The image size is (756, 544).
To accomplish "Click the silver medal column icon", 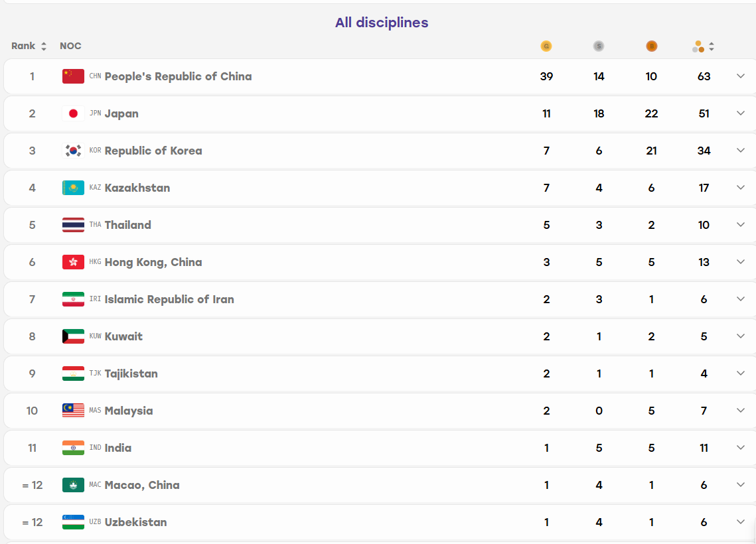I will (x=598, y=46).
